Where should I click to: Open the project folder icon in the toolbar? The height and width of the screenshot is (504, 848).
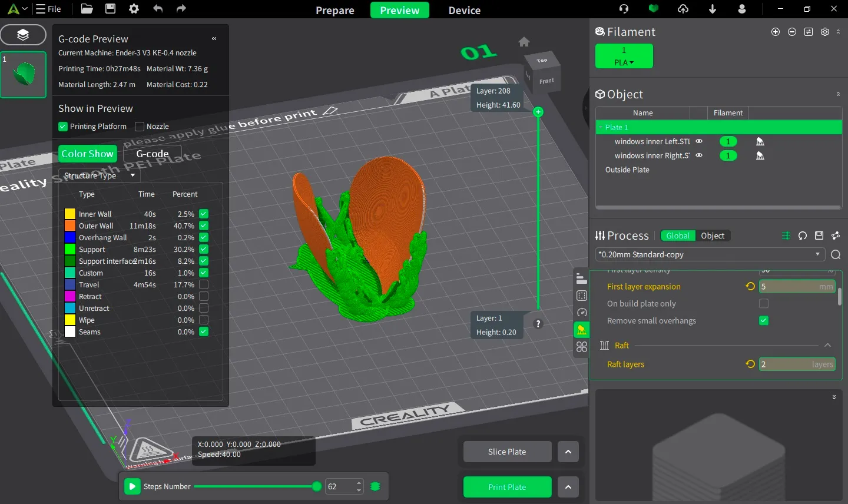[x=87, y=9]
